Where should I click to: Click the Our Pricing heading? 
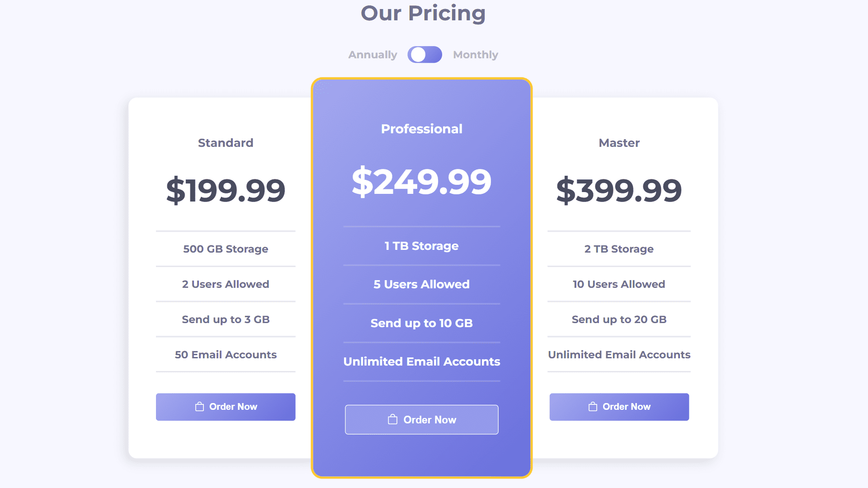pyautogui.click(x=423, y=13)
